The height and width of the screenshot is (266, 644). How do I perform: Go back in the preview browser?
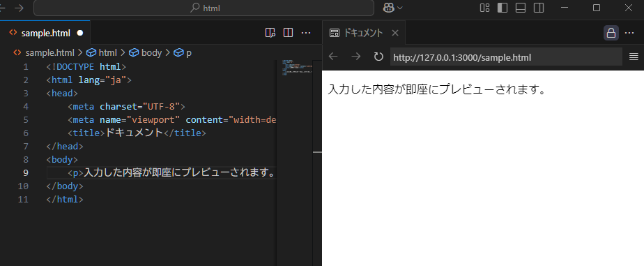pos(333,57)
